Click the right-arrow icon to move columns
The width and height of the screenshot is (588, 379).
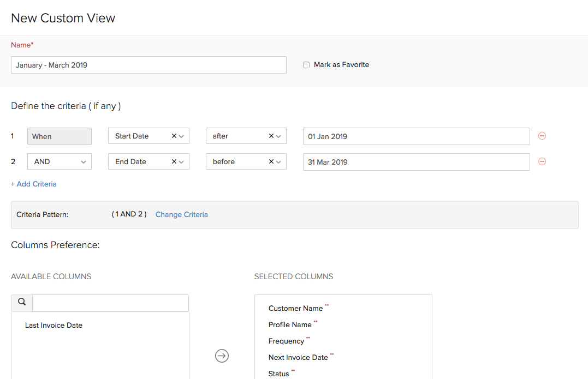tap(222, 356)
